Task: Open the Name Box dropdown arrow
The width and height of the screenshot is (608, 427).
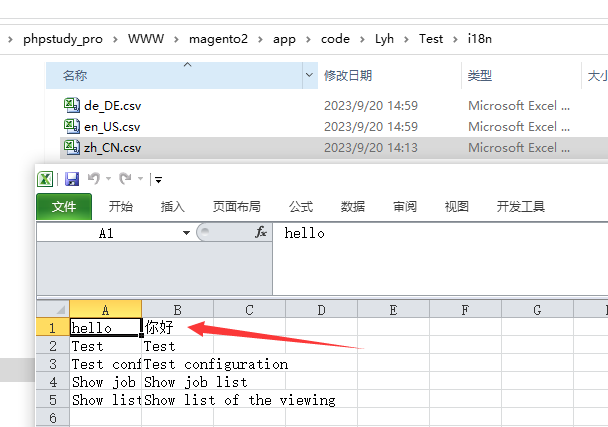Action: 186,233
